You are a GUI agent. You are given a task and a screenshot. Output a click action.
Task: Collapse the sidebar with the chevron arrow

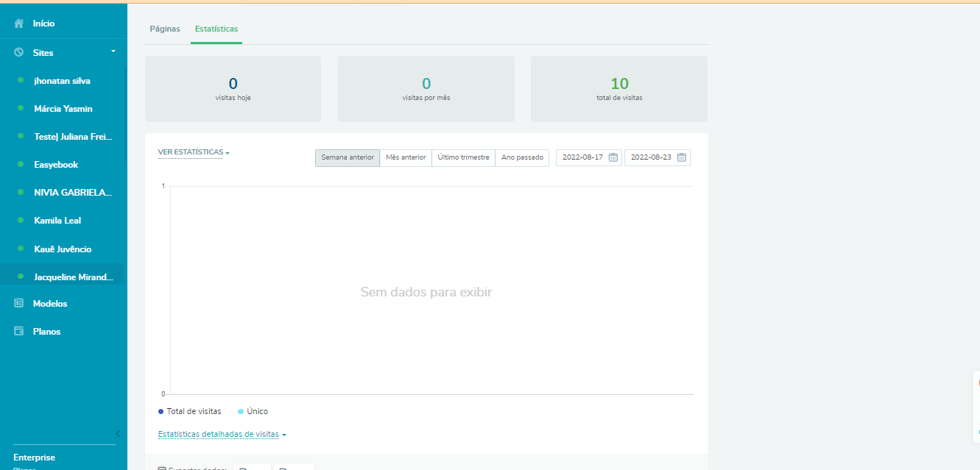118,433
